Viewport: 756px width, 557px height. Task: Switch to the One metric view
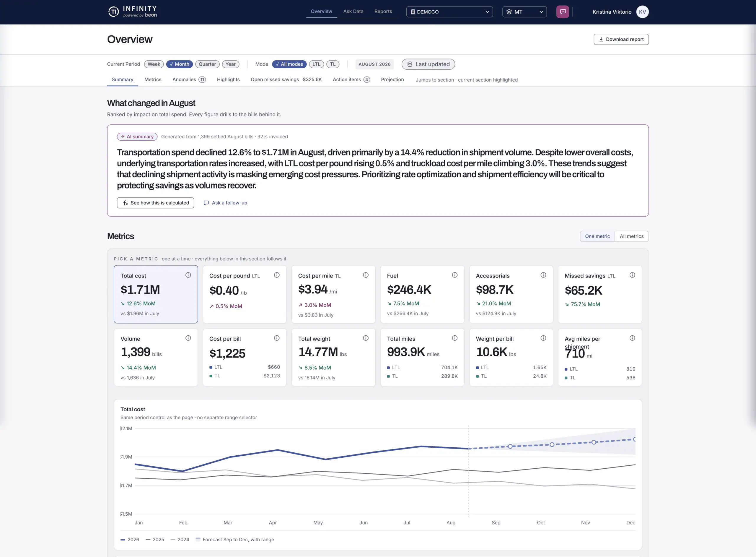(x=597, y=236)
